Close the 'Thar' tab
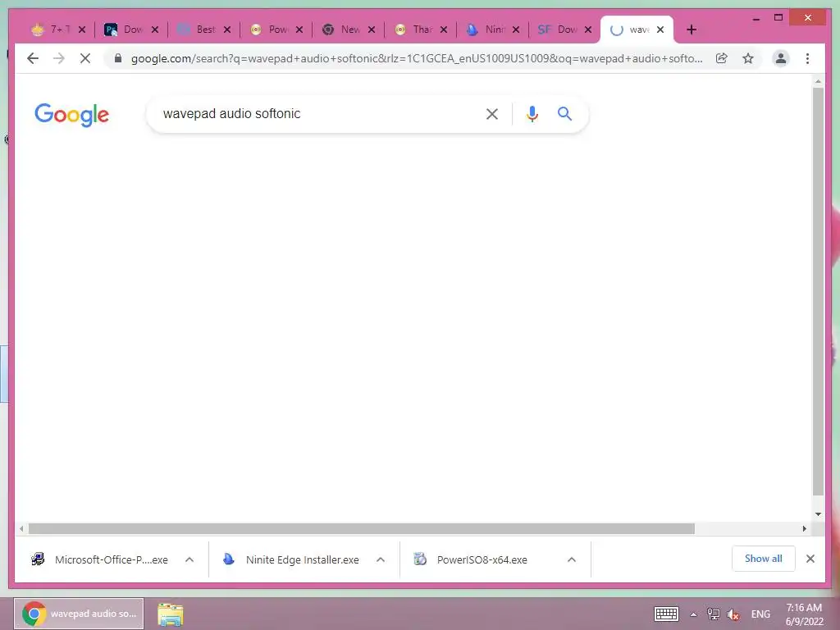 coord(444,30)
